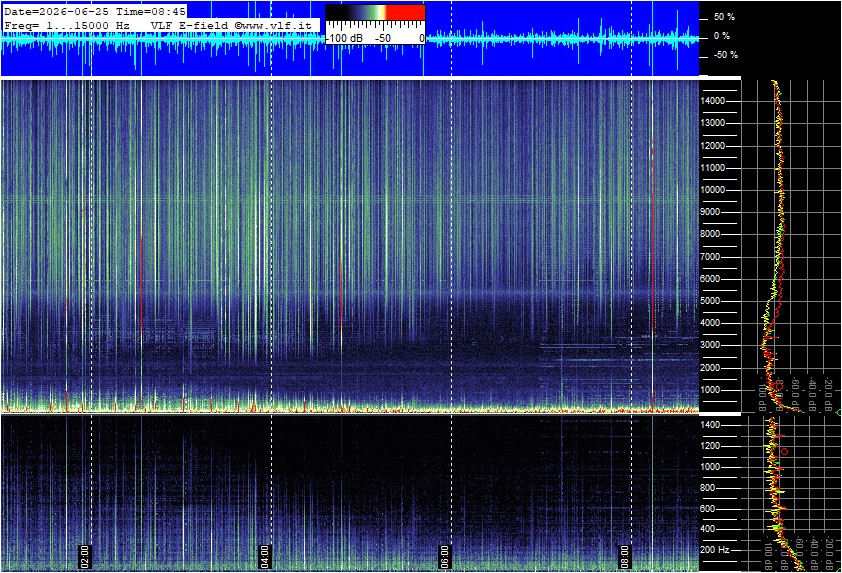Image resolution: width=842 pixels, height=573 pixels.
Task: Click the 1400 label on lower frequency axis
Action: click(710, 425)
